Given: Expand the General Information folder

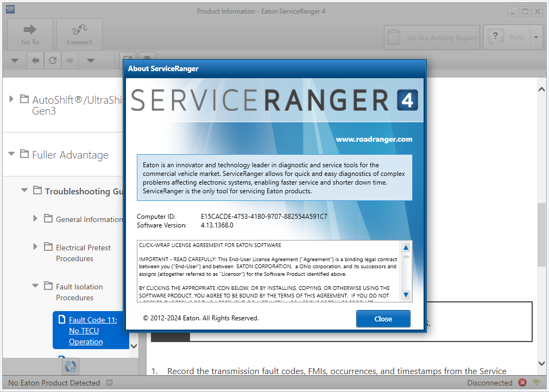Looking at the screenshot, I should (35, 219).
